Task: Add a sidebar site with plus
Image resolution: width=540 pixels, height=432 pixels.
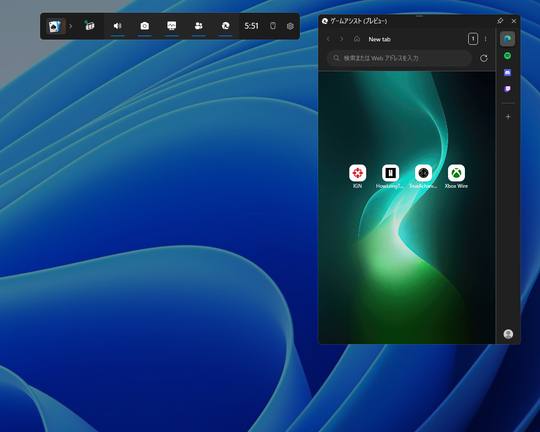Action: 508,117
